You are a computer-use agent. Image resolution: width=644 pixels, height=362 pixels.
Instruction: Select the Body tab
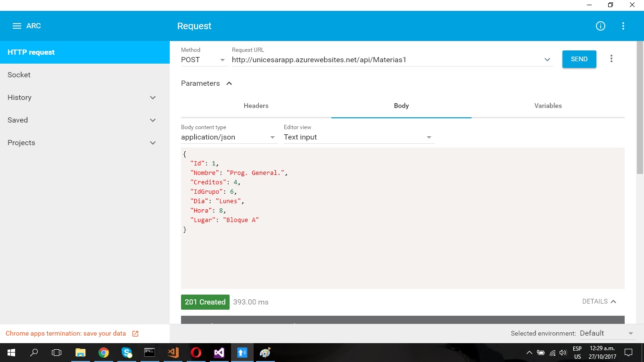[x=401, y=106]
